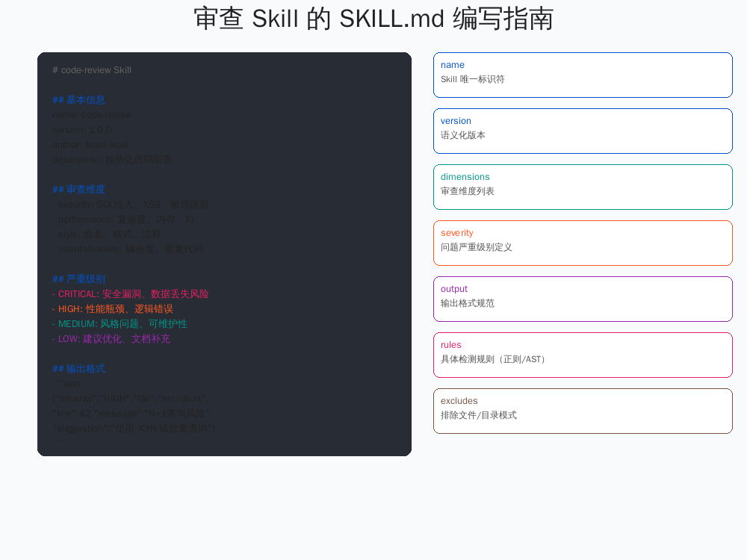
Task: Click the green "MEDIUM: 风格问题、可维护性" line
Action: coord(120,324)
